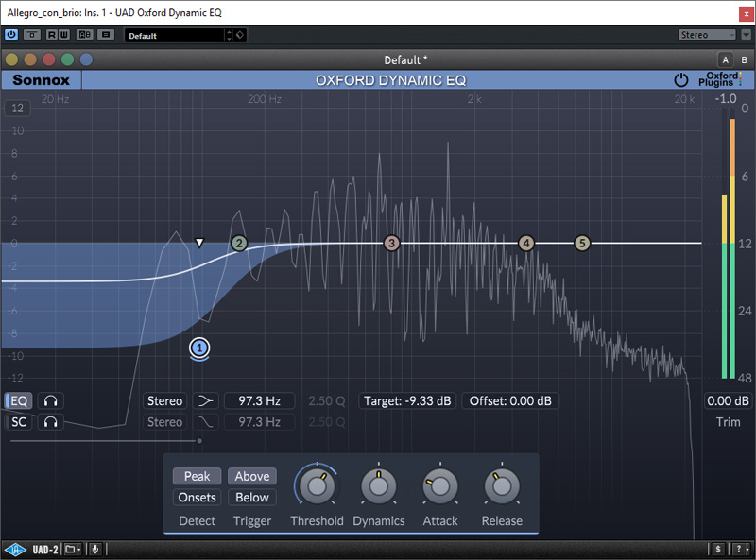Toggle Peak detect mode

(197, 476)
